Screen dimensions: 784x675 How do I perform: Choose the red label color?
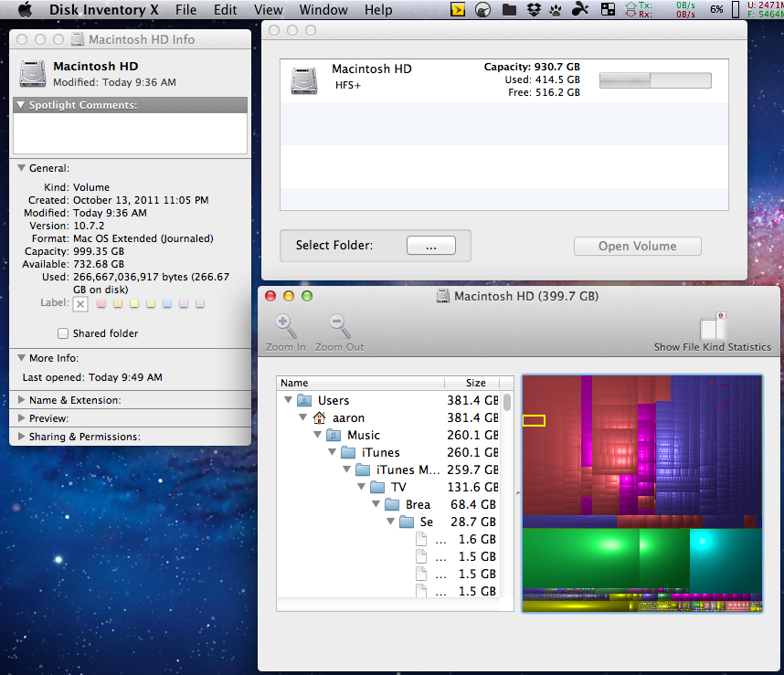[x=101, y=303]
